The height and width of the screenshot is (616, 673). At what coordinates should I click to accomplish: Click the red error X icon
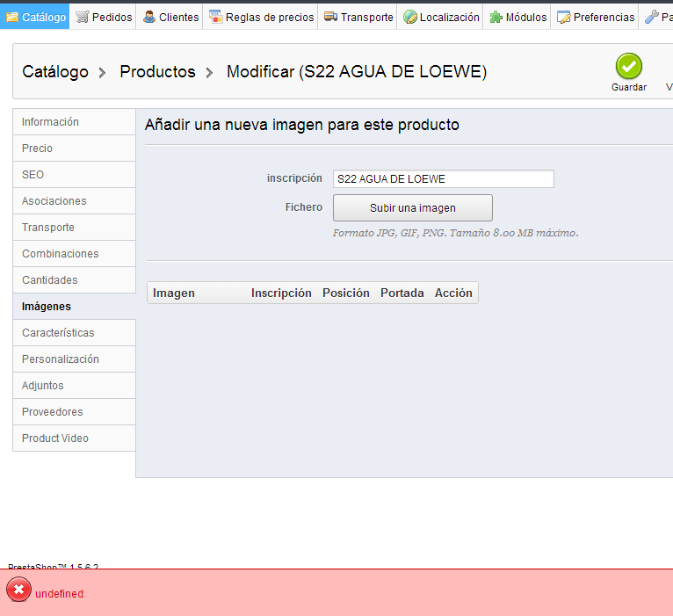tap(18, 590)
